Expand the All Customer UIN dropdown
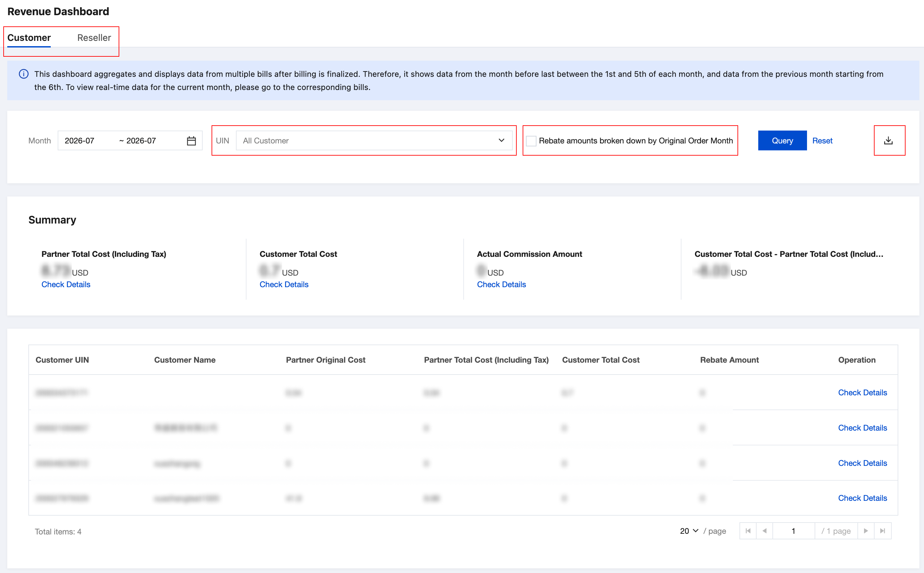924x573 pixels. [374, 140]
